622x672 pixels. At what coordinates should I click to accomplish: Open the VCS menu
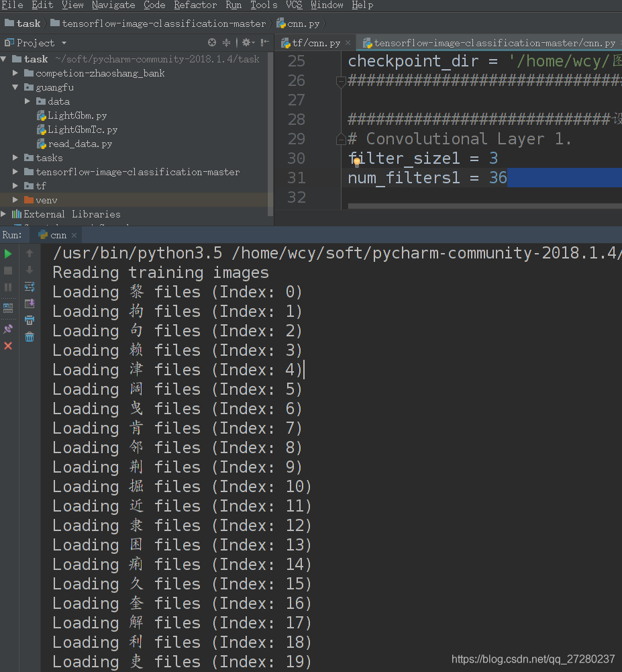(x=294, y=5)
